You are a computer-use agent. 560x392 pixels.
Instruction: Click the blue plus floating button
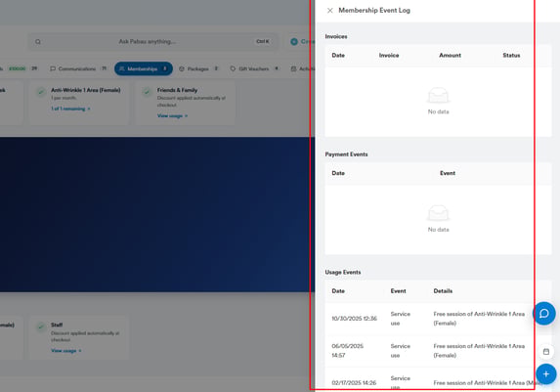546,374
